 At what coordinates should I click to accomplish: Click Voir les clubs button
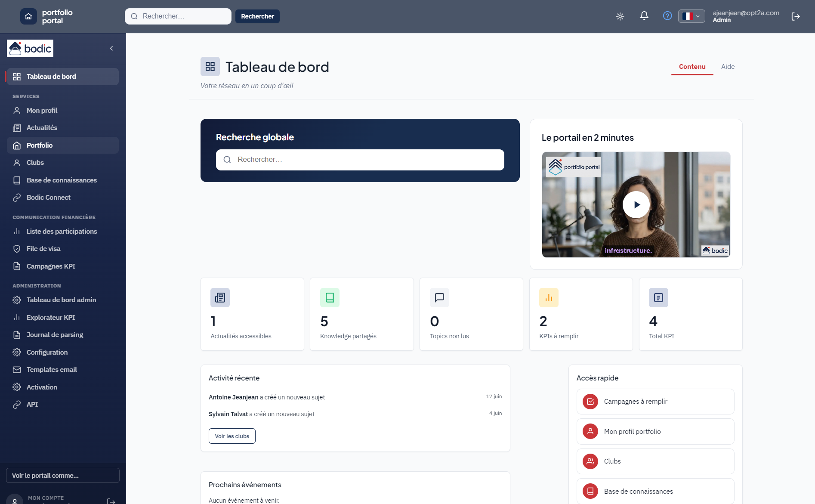click(232, 436)
